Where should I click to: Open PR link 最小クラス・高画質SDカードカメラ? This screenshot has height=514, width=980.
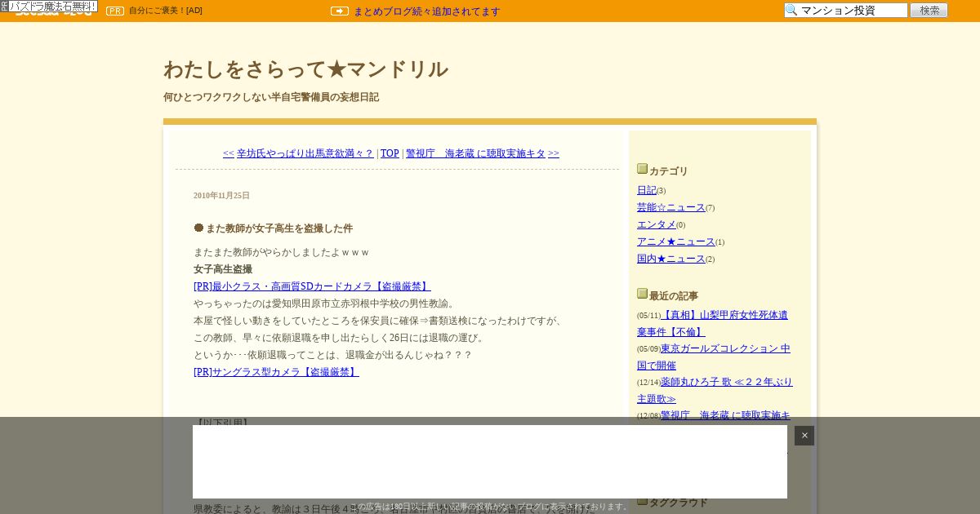click(x=312, y=286)
